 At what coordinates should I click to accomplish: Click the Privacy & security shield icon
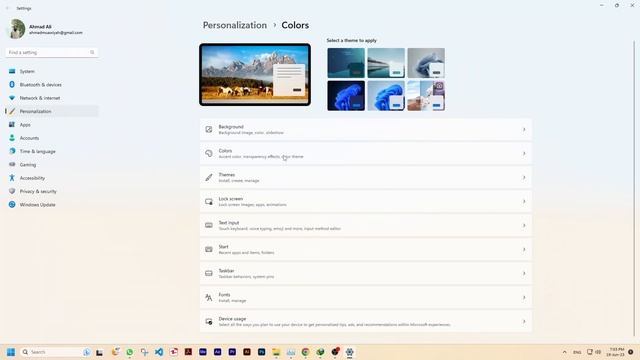point(12,191)
